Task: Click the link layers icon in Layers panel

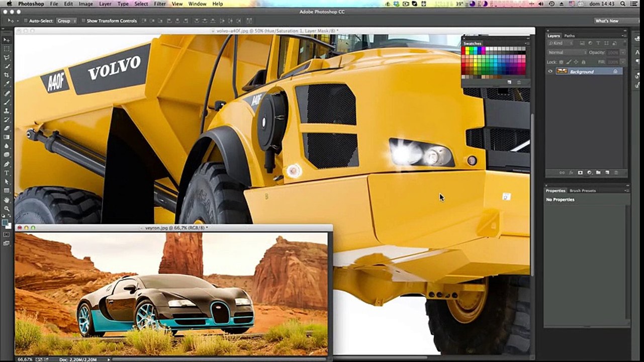Action: click(x=562, y=172)
